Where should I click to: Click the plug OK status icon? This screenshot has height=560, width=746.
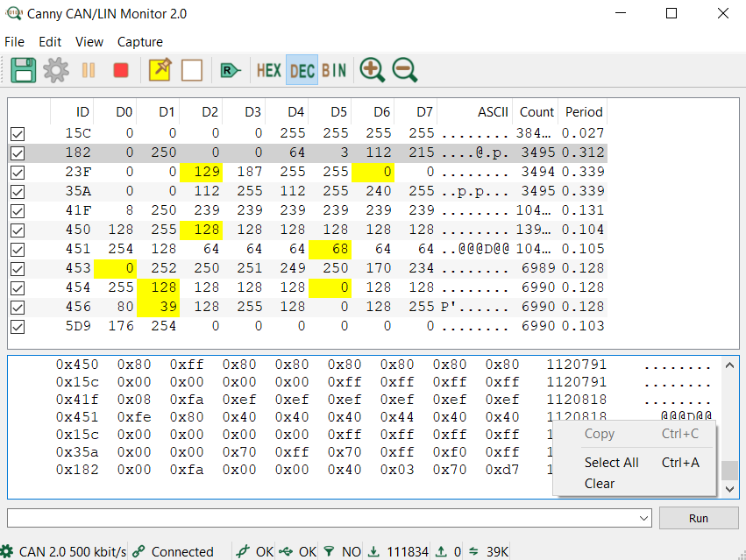click(243, 551)
